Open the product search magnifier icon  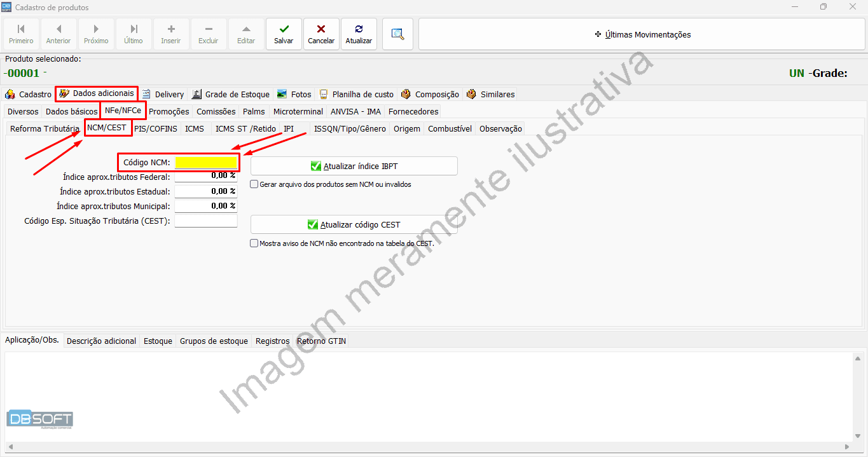click(x=397, y=34)
